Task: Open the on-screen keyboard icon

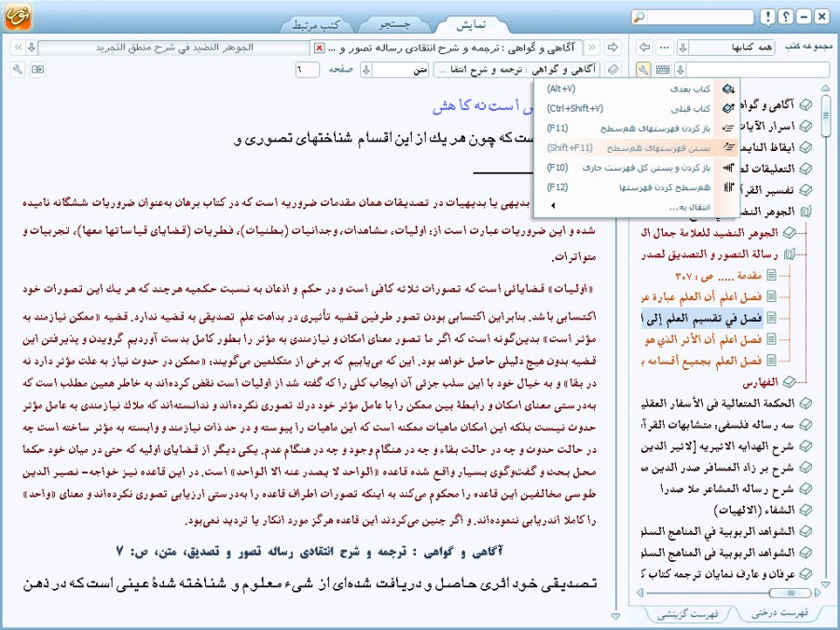Action: [x=663, y=70]
